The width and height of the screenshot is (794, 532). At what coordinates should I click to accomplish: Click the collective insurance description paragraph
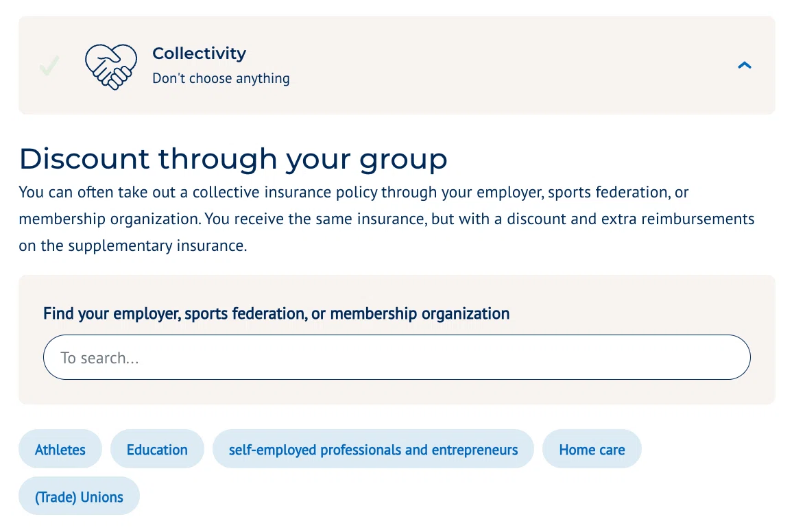pyautogui.click(x=387, y=219)
